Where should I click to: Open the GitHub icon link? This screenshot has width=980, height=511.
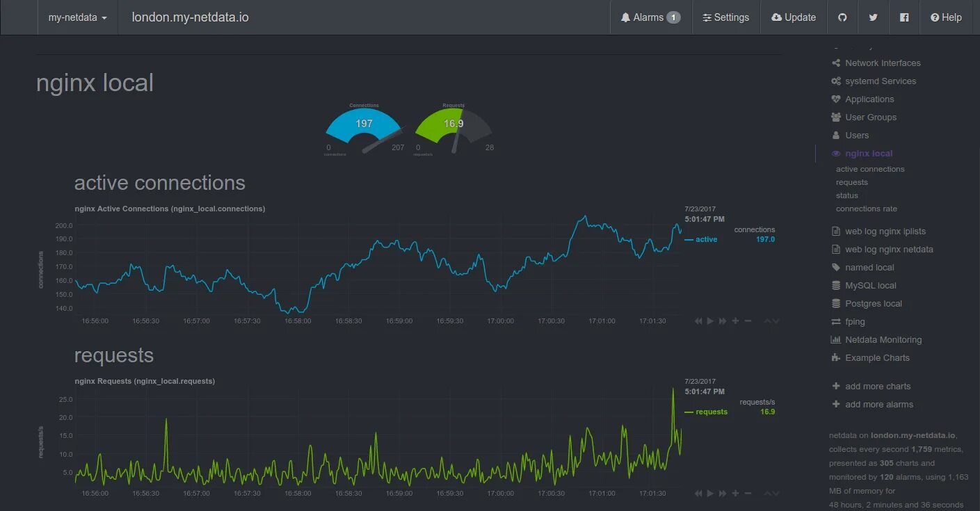842,17
